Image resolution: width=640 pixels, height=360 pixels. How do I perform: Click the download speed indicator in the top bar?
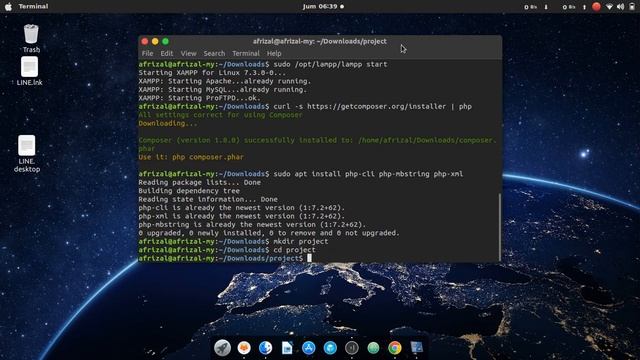(x=536, y=7)
